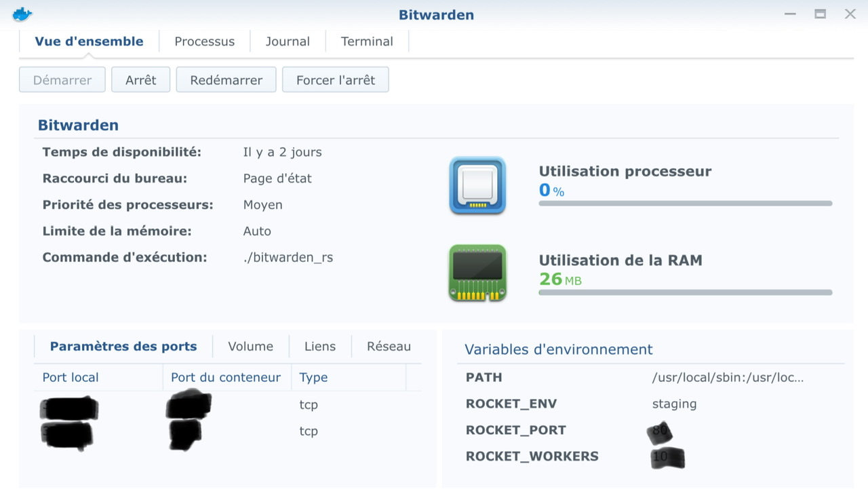
Task: Switch to the Journal tab
Action: click(288, 41)
